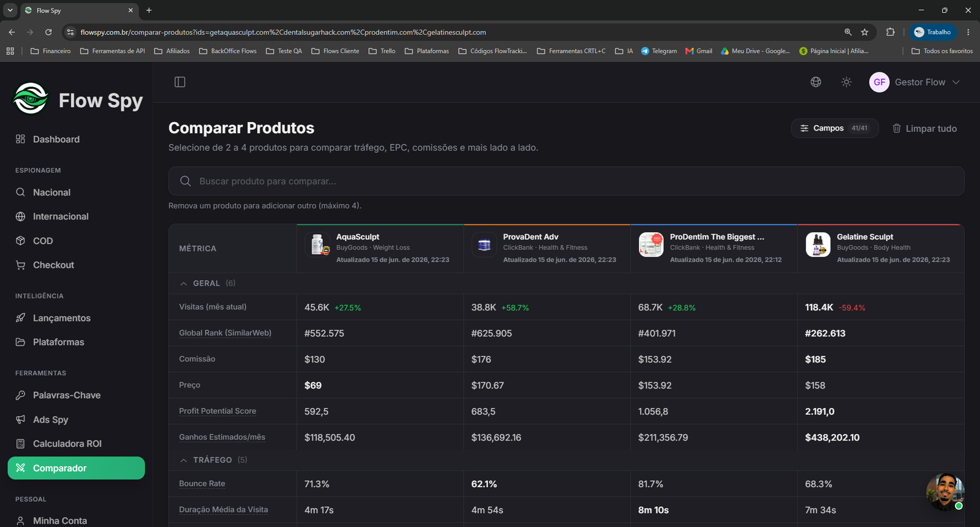Select the Flow Spy browser tab

coord(80,10)
